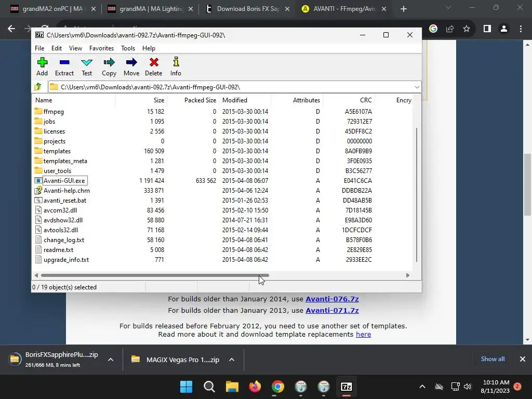Open the Tools menu
The image size is (532, 399).
coord(128,48)
